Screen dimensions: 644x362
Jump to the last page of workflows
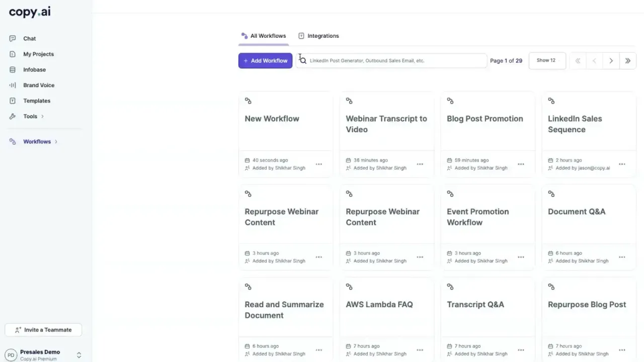(x=627, y=61)
